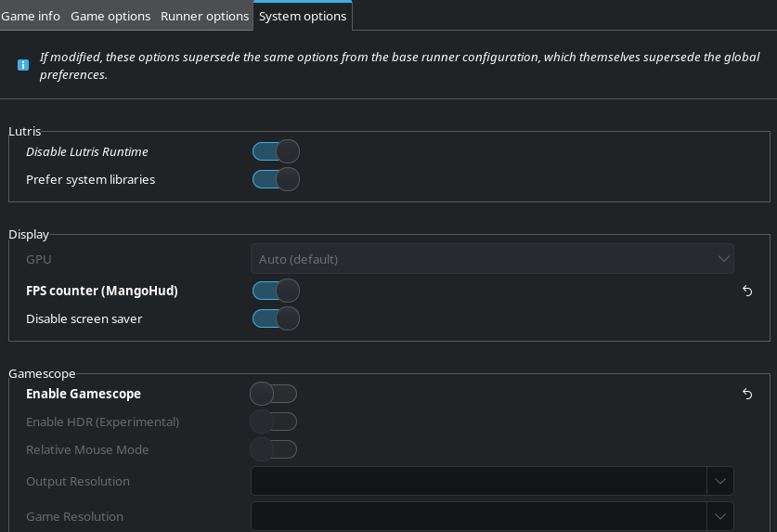Open the GPU dropdown
This screenshot has width=777, height=532.
point(492,259)
